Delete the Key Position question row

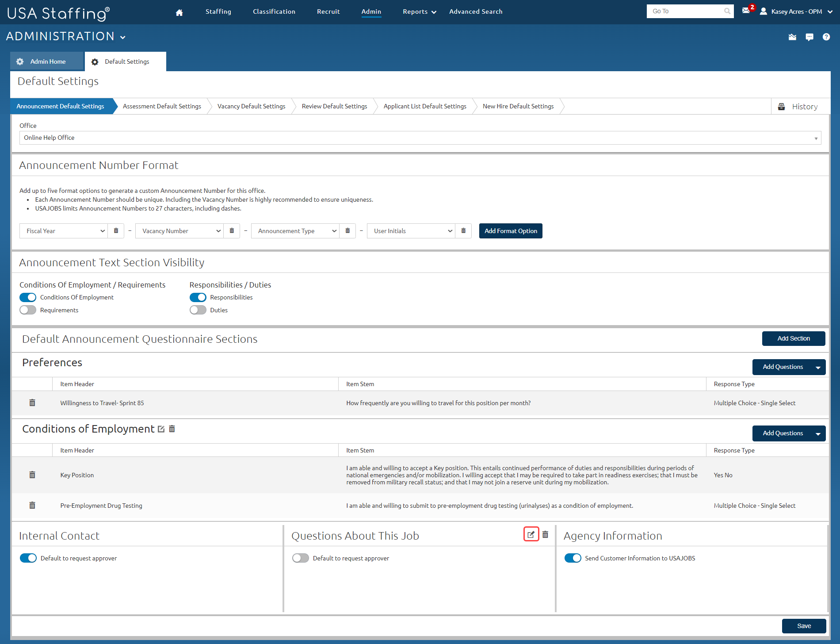pos(32,475)
